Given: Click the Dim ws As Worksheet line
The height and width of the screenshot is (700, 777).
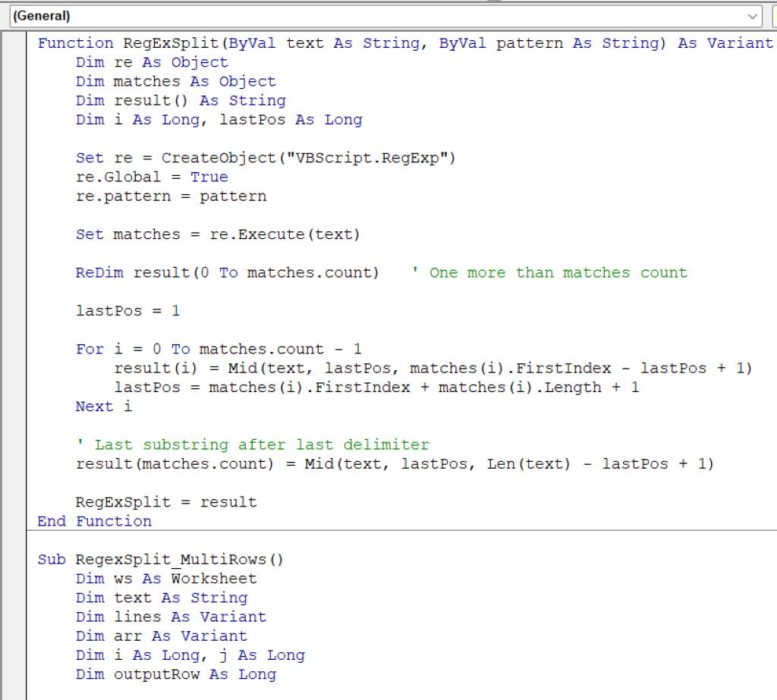Looking at the screenshot, I should coord(166,579).
